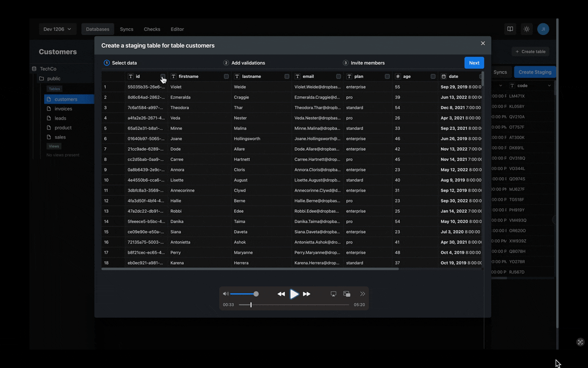Click the AirPlay icon in player

333,294
